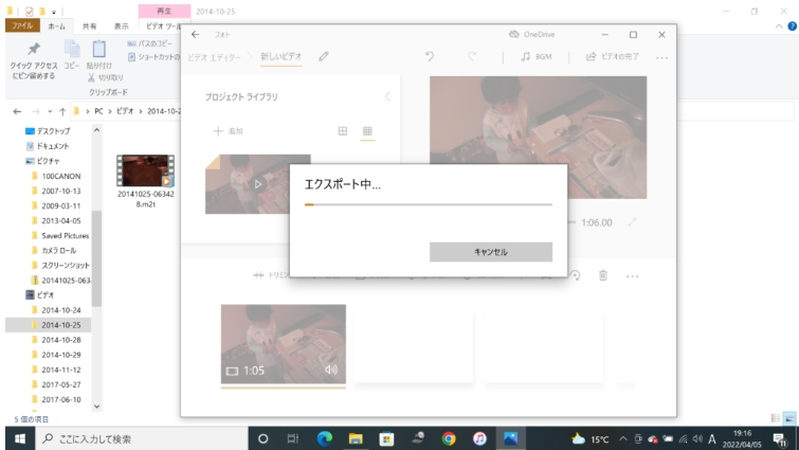This screenshot has height=450, width=799.
Task: Click ビデオ in Explorer address path
Action: pyautogui.click(x=124, y=111)
